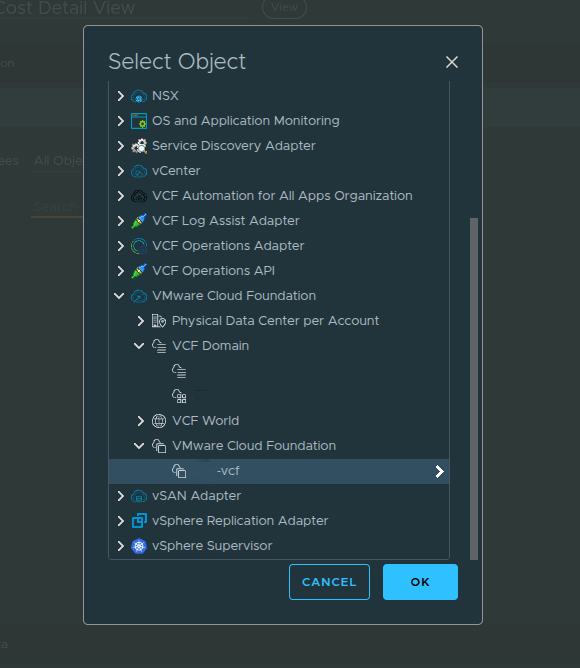Click the NSX adapter icon
The height and width of the screenshot is (668, 580).
pos(139,96)
